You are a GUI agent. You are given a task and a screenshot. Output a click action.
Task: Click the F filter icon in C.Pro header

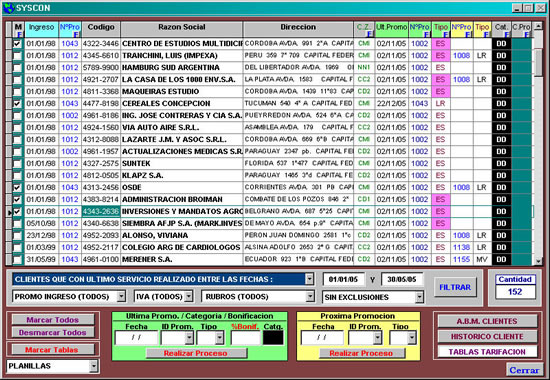(526, 34)
